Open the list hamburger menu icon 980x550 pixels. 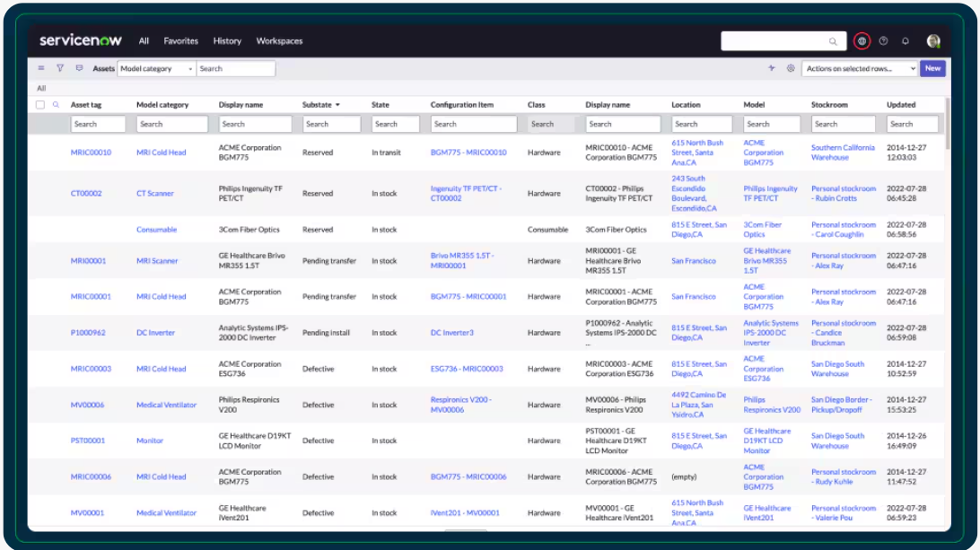coord(41,68)
